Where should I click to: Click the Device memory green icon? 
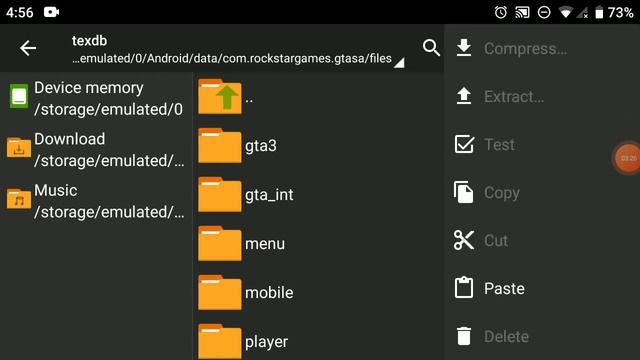tap(19, 96)
